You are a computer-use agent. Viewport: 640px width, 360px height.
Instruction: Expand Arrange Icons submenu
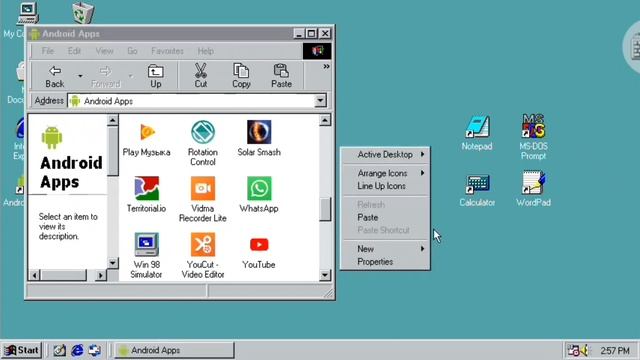pos(385,173)
